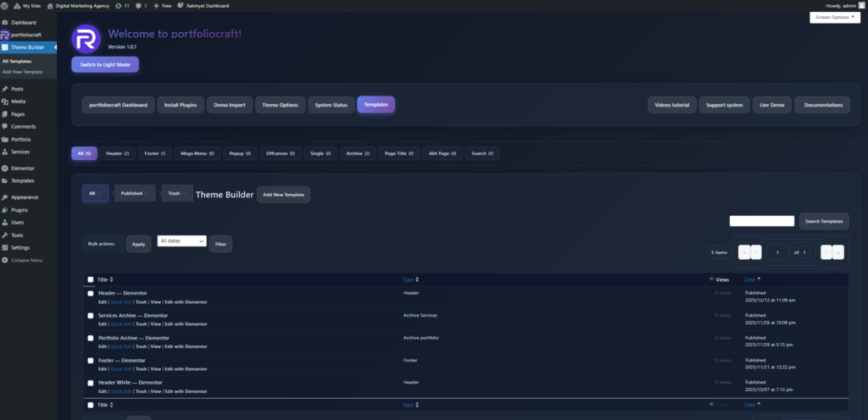Open Settings icon in sidebar
The width and height of the screenshot is (868, 420).
point(5,247)
